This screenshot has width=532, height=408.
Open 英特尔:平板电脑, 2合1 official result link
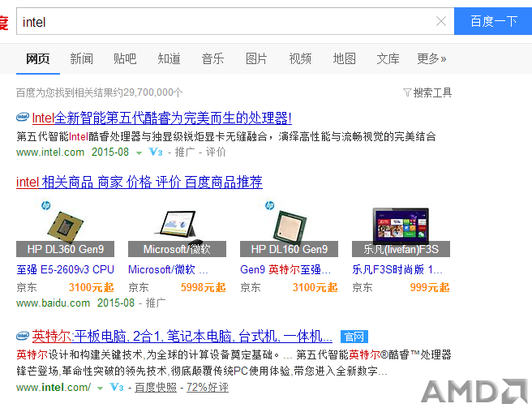click(x=182, y=337)
